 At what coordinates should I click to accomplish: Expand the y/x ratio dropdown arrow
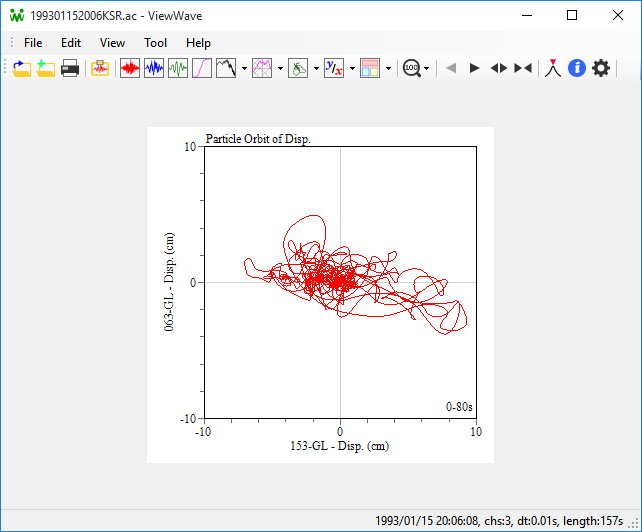353,68
